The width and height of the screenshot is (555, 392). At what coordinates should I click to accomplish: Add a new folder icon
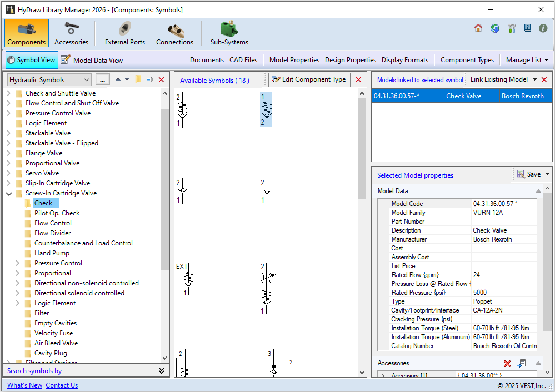coord(138,79)
